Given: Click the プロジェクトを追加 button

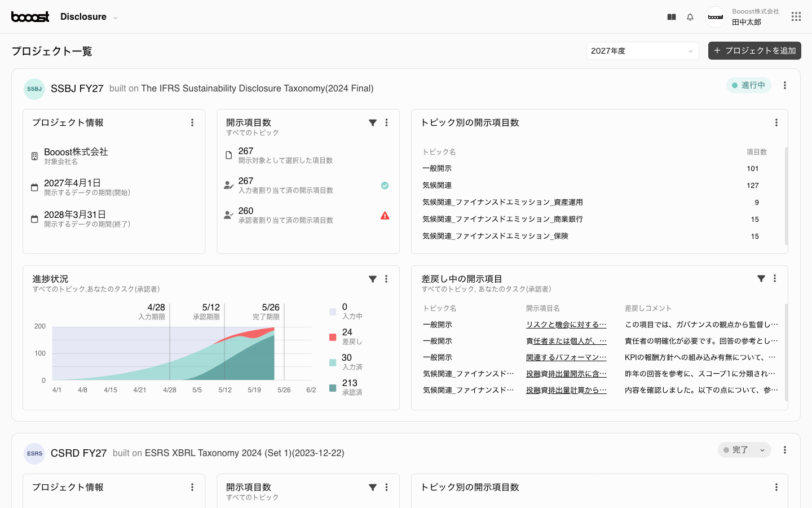Looking at the screenshot, I should coord(754,51).
